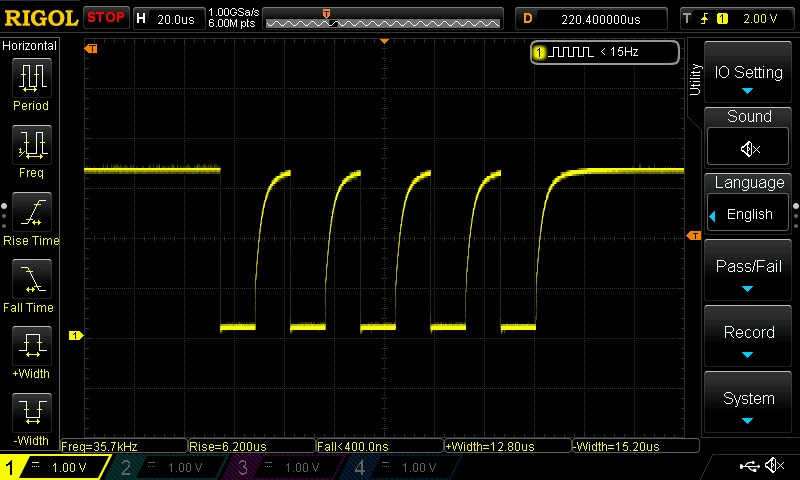Select the Freq measurement icon

(32, 145)
